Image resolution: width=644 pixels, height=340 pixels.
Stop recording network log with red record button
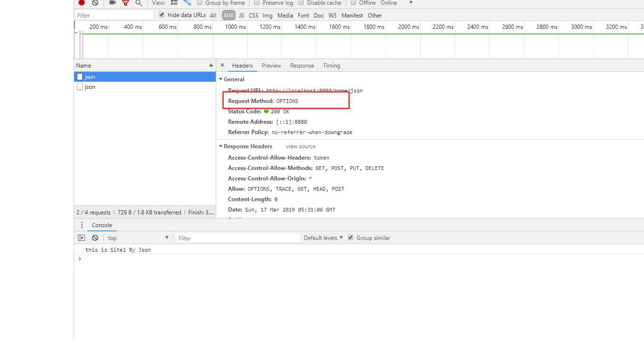(x=82, y=2)
